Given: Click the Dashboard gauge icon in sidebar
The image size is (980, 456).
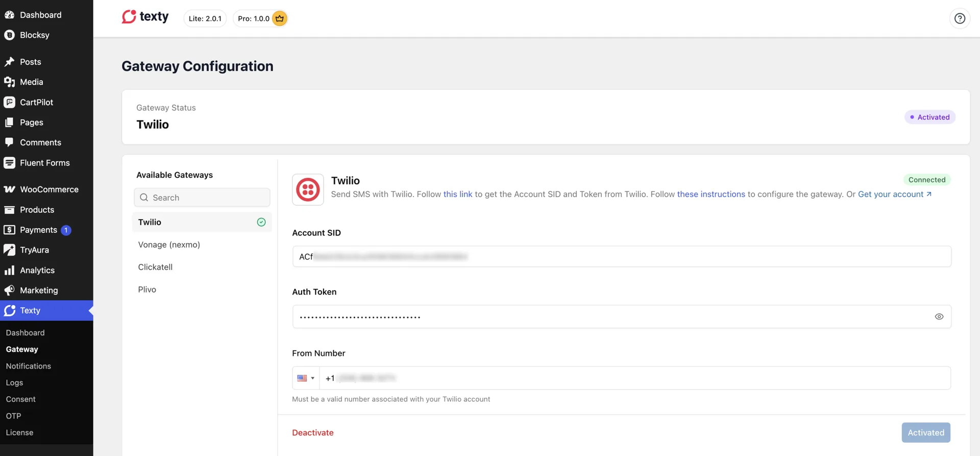Looking at the screenshot, I should click(x=9, y=15).
